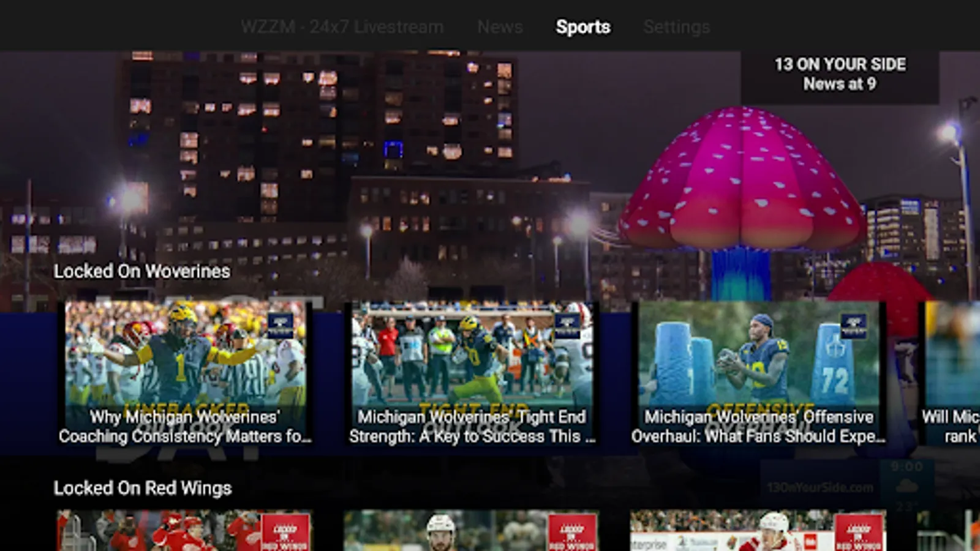Play 'Michigan Wolverines' Tight End Strength' video

[472, 373]
